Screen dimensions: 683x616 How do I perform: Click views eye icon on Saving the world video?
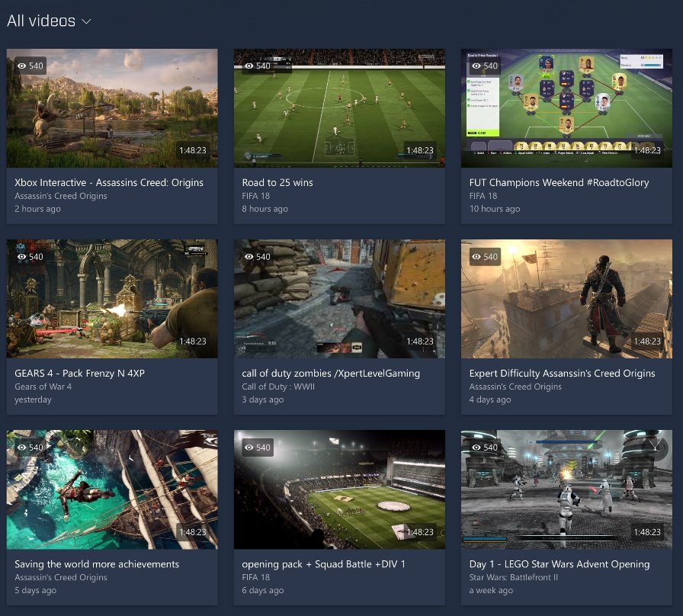pos(22,448)
